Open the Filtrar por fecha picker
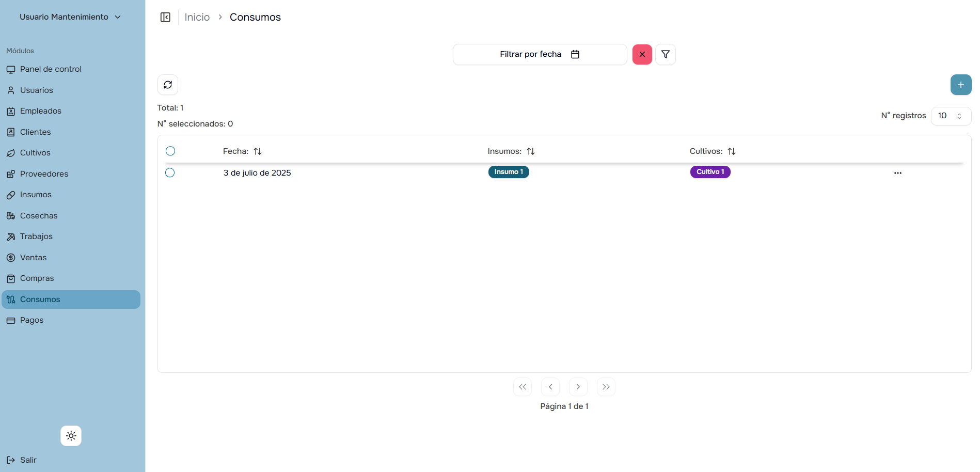980x472 pixels. click(540, 54)
